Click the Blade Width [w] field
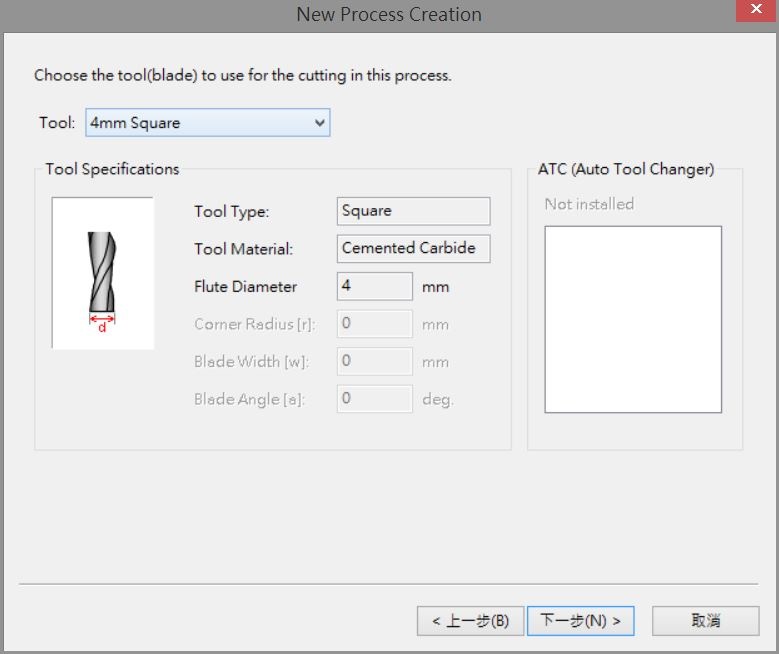The height and width of the screenshot is (654, 779). click(375, 361)
